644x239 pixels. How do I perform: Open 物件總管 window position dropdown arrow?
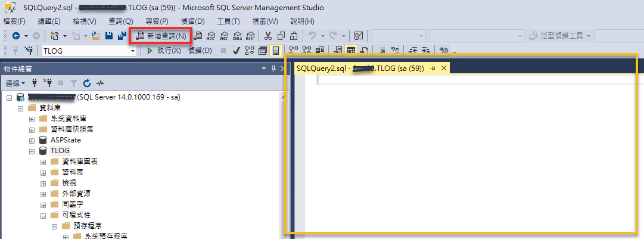(x=264, y=69)
